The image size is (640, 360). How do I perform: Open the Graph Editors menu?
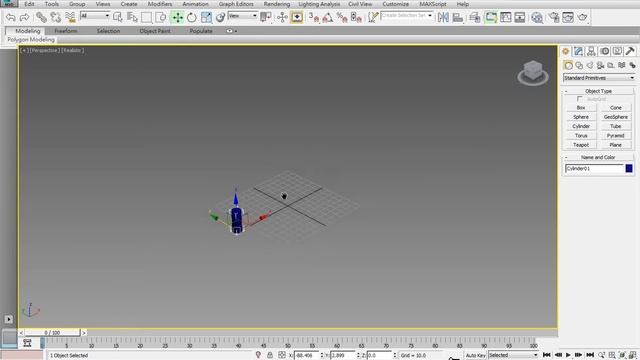click(236, 4)
